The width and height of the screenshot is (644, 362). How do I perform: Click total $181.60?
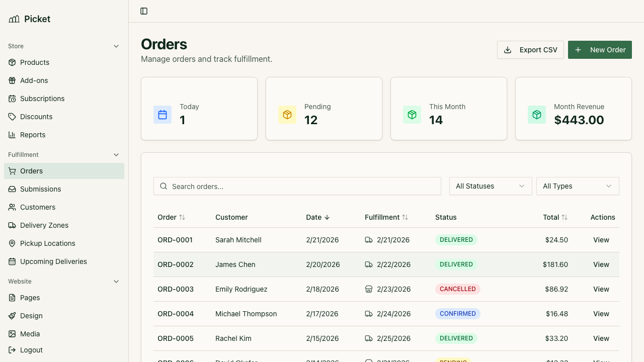pyautogui.click(x=555, y=264)
